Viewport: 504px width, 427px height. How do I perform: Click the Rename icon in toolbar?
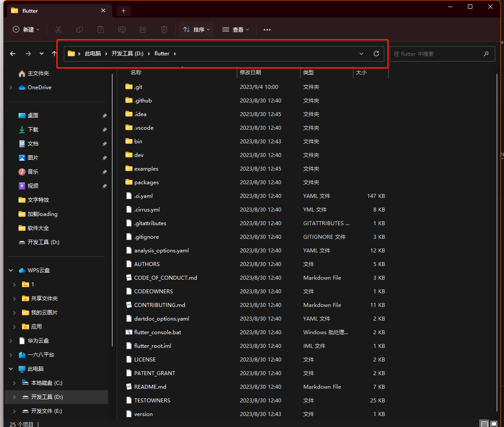click(x=122, y=29)
